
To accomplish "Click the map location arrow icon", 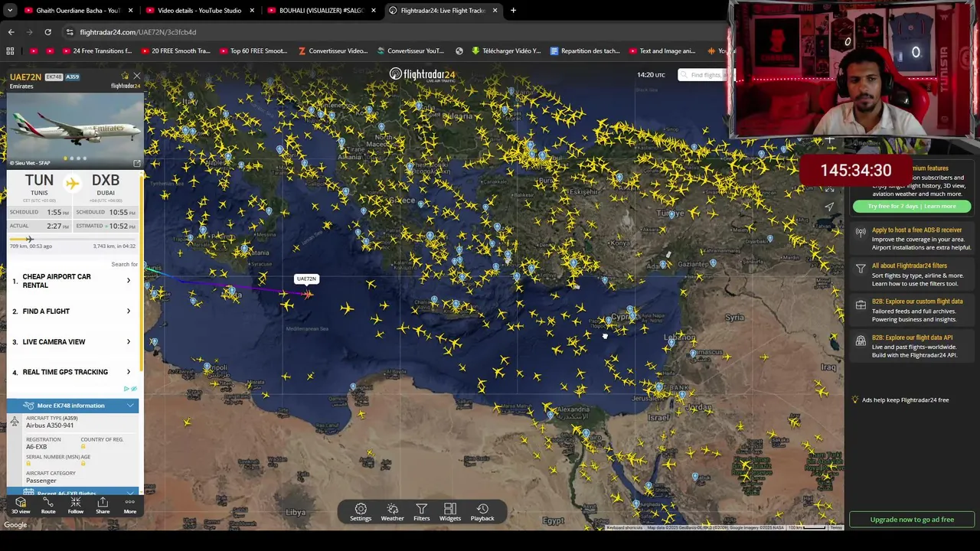I will tap(829, 206).
